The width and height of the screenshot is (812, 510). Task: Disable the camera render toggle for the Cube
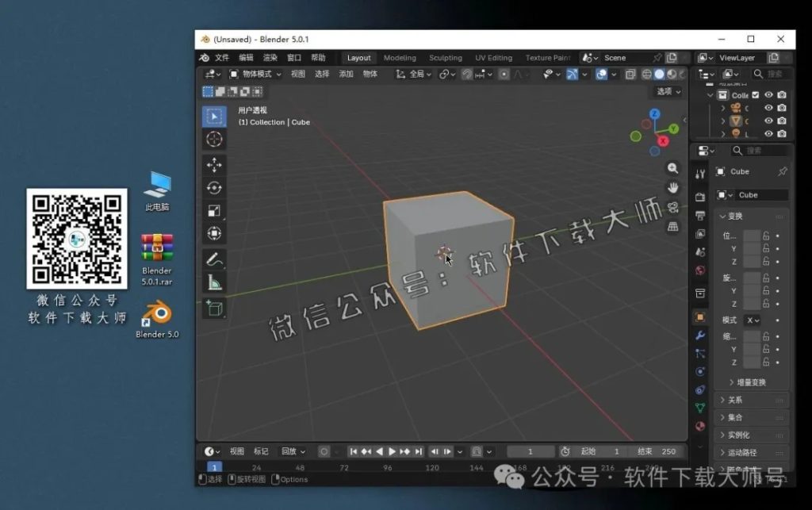tap(782, 121)
